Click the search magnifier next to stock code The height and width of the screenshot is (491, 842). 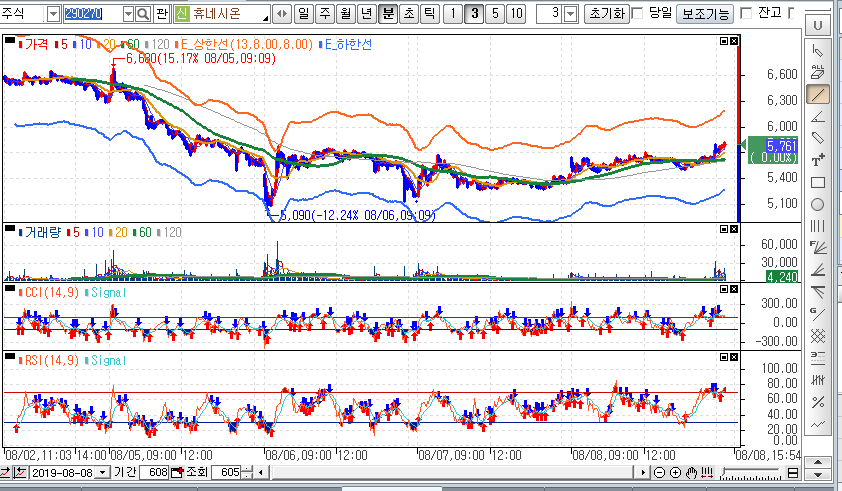coord(143,14)
